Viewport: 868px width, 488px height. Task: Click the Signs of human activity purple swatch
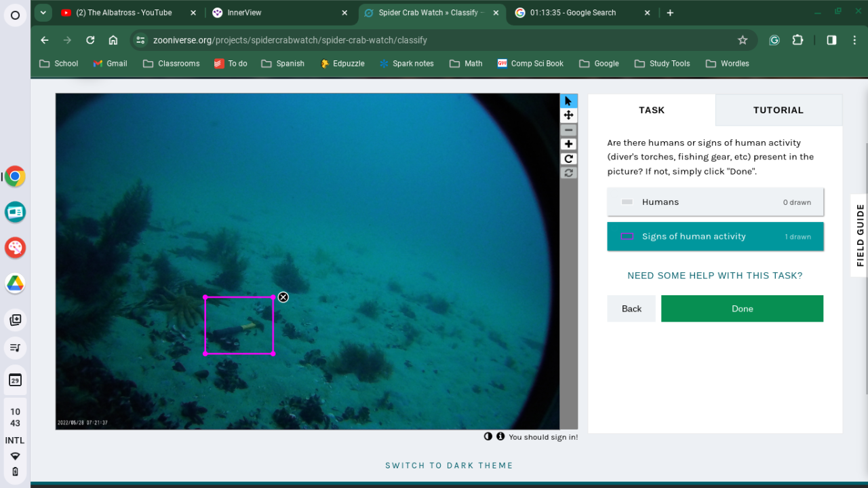pos(627,236)
